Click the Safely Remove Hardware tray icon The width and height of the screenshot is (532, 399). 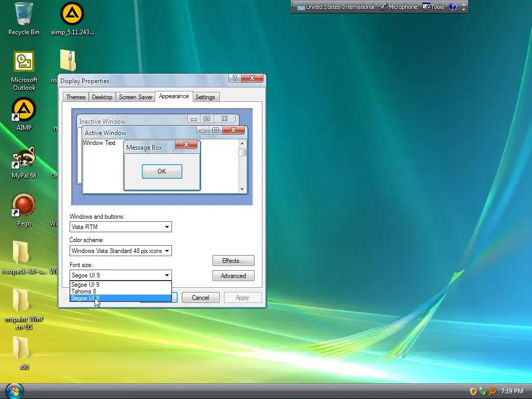pos(483,391)
